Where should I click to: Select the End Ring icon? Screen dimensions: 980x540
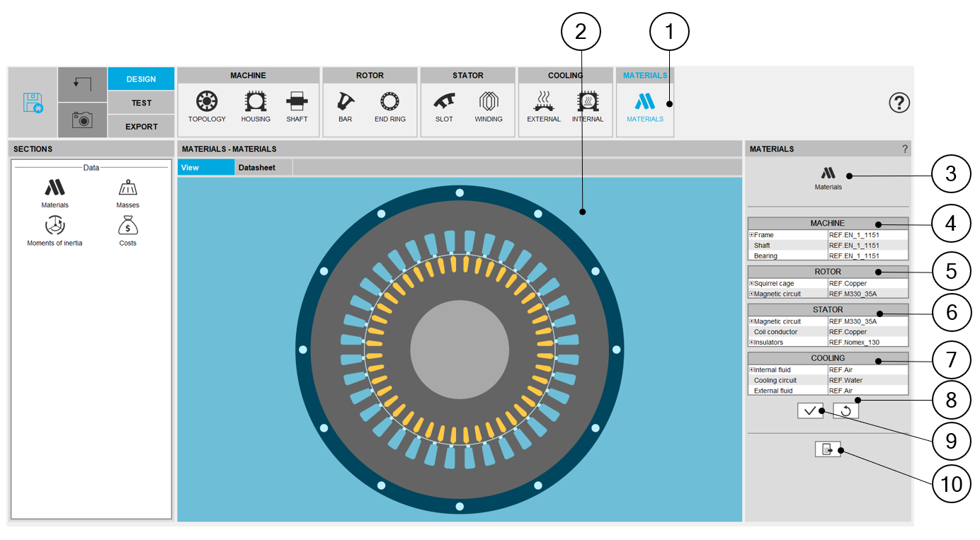click(x=390, y=102)
